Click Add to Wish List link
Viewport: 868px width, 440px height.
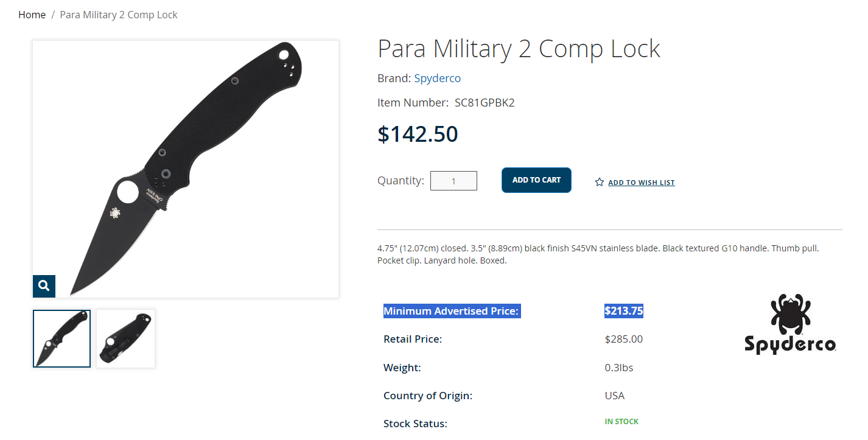pos(641,183)
